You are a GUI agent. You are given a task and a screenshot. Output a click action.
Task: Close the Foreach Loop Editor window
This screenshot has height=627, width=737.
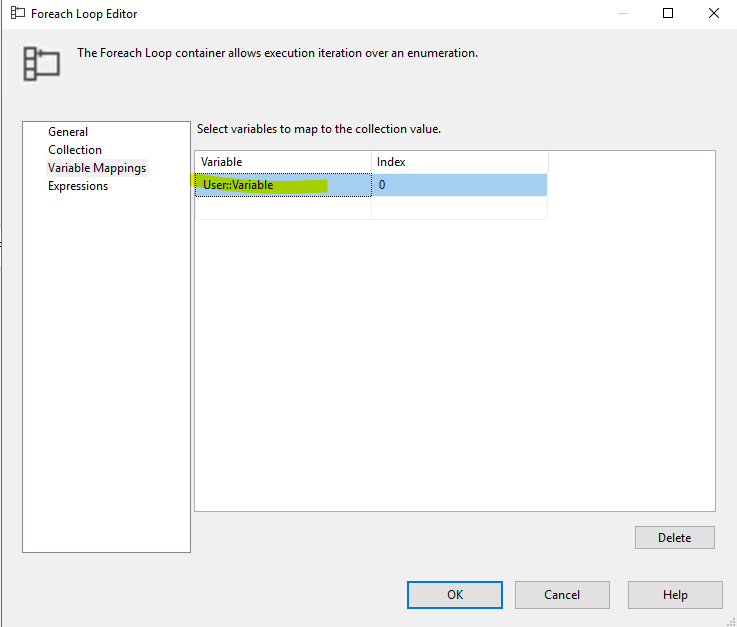coord(713,13)
